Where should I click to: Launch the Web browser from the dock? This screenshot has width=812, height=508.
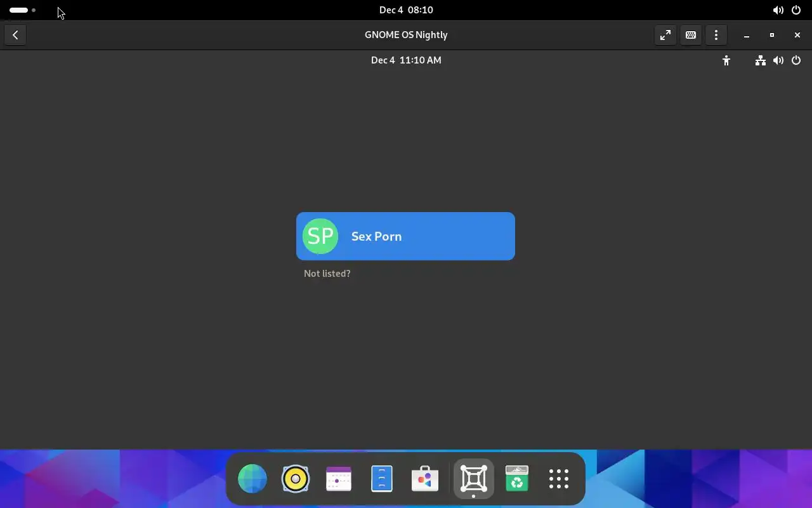click(x=252, y=479)
